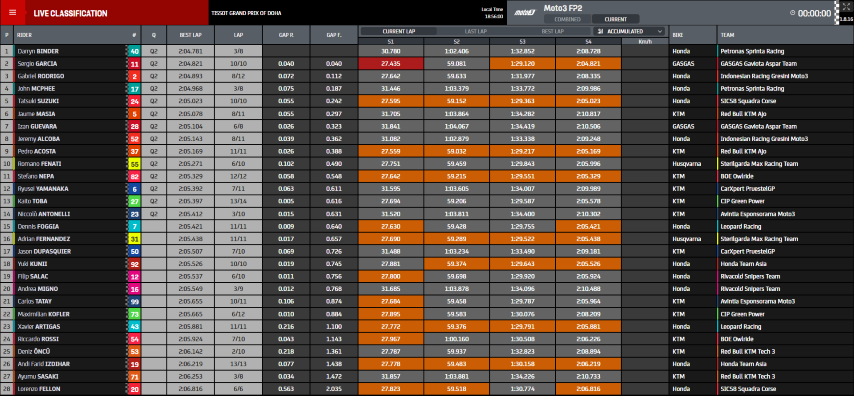Click the BEST LAP column header
Screen dimensions: 854x396
(x=191, y=35)
